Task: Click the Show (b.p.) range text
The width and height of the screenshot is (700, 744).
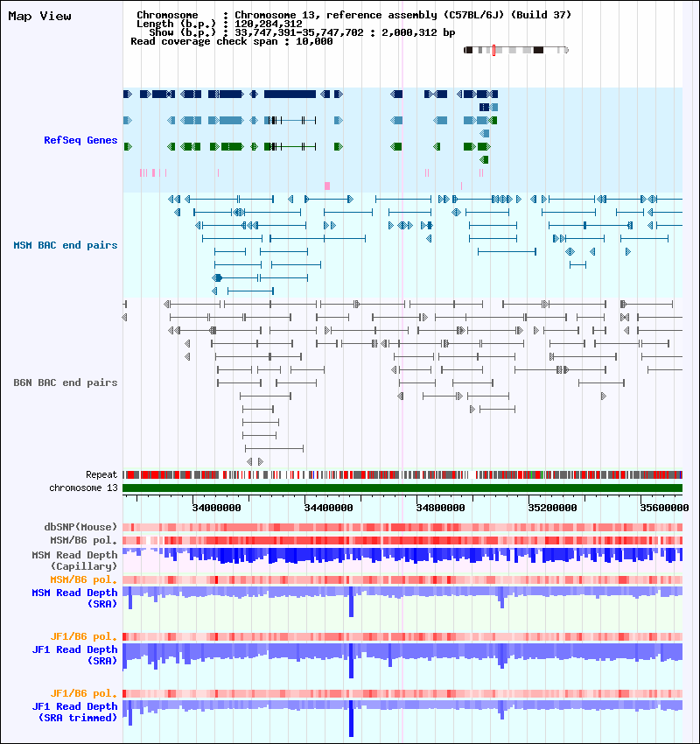Action: point(302,32)
